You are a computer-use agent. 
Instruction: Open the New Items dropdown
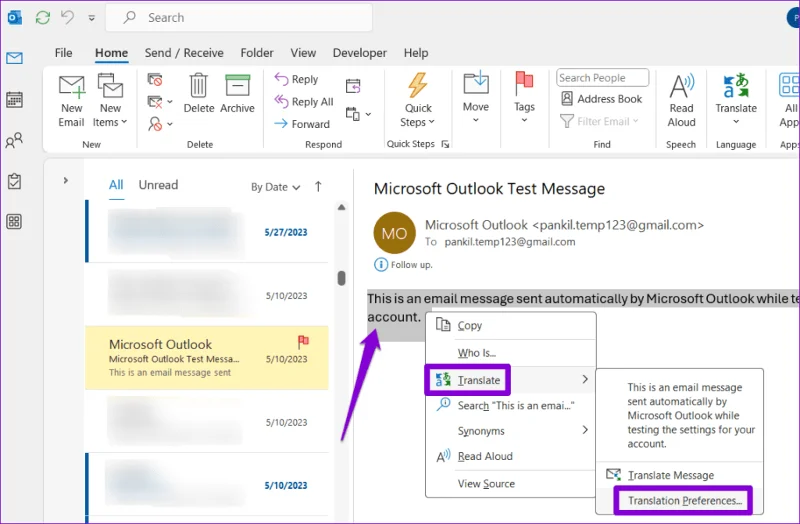click(x=110, y=101)
